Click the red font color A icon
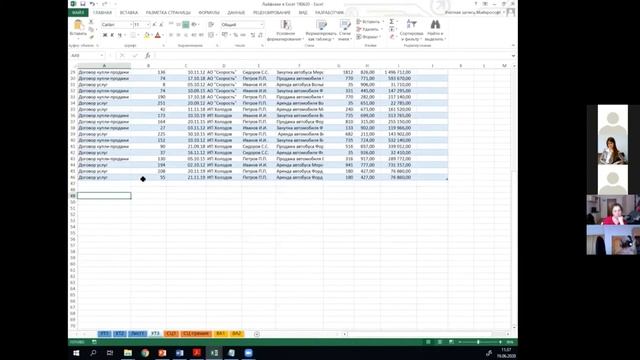The height and width of the screenshot is (360, 640). (158, 36)
